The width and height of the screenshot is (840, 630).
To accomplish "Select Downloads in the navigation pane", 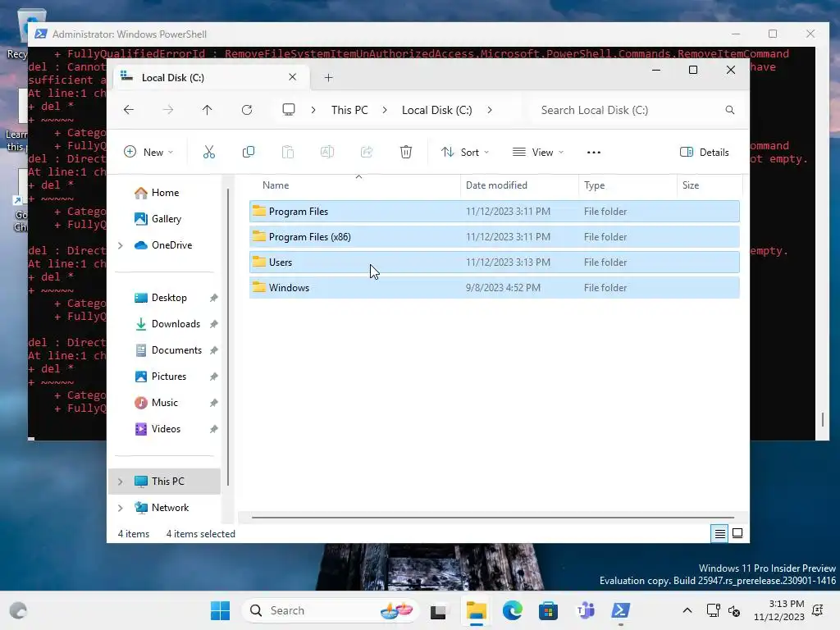I will [x=176, y=324].
